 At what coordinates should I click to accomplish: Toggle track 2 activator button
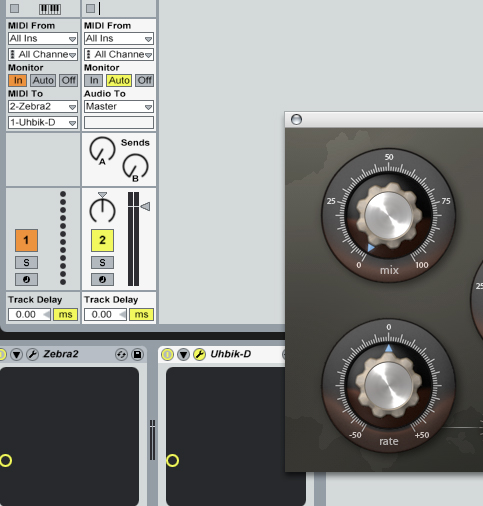[x=102, y=240]
